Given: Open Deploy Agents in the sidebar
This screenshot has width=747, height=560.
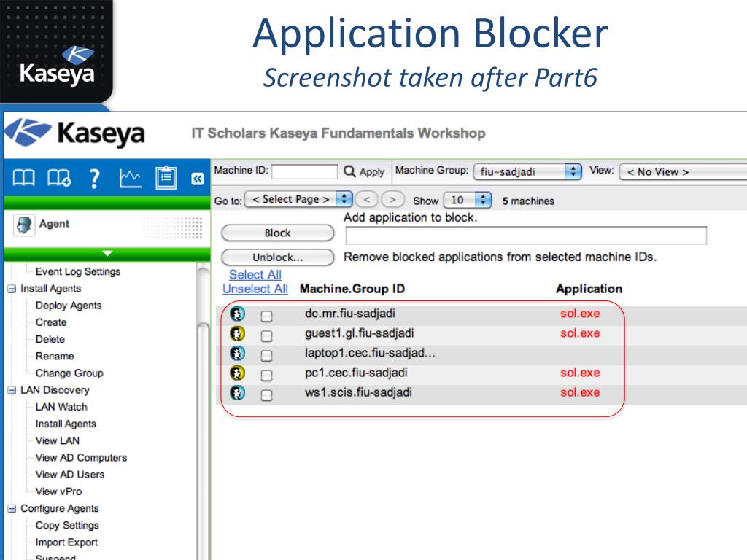Looking at the screenshot, I should (x=69, y=306).
